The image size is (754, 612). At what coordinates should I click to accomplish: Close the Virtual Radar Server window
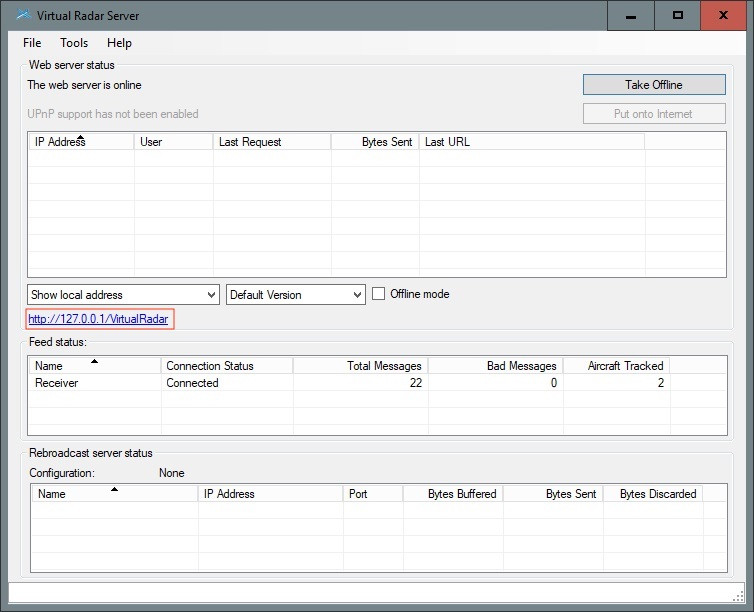[x=723, y=16]
